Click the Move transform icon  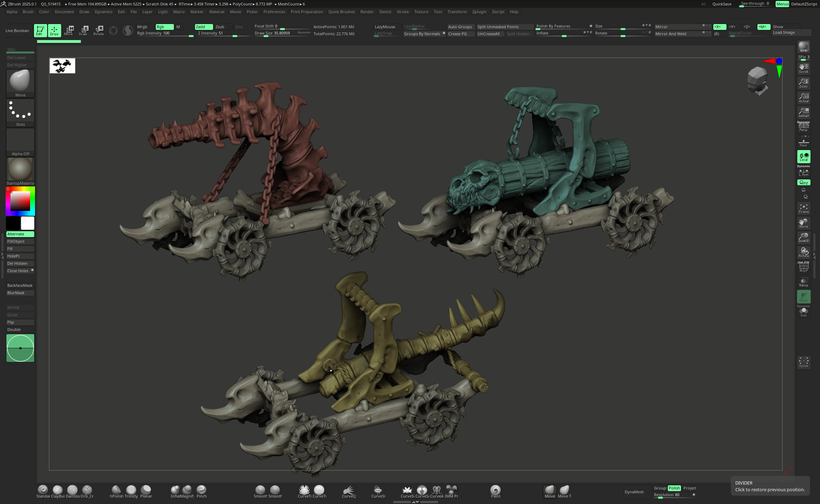(x=69, y=31)
